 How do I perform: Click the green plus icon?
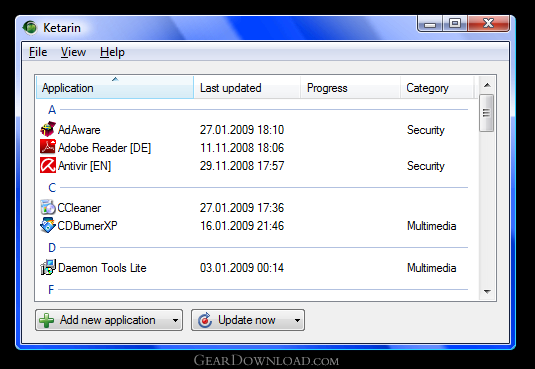(46, 320)
